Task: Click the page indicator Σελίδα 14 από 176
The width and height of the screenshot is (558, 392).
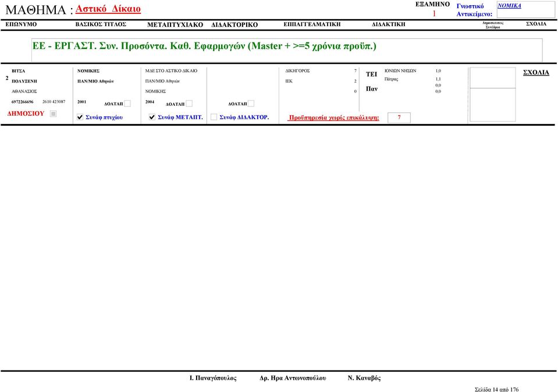Action: [x=496, y=390]
